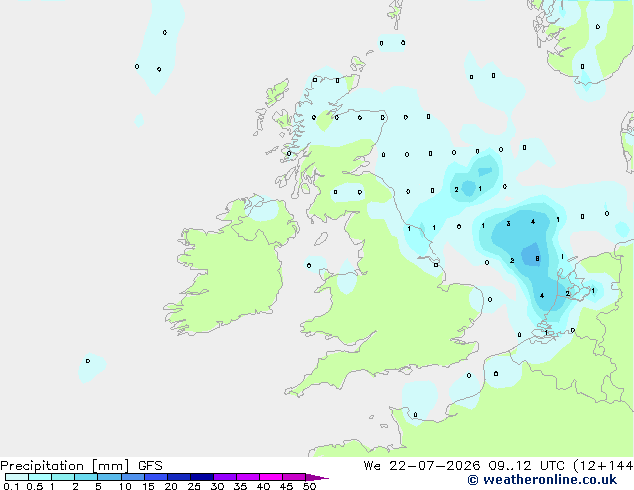Click the 'We 22-07-2026' date text

pos(422,466)
